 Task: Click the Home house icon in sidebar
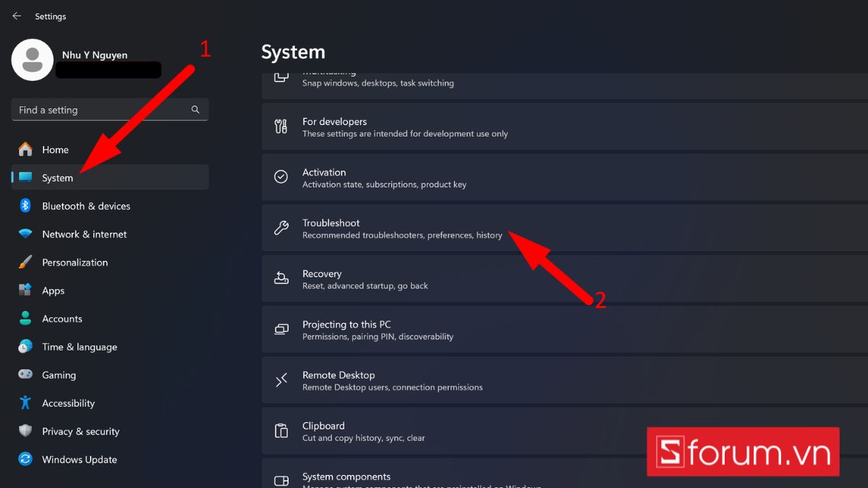25,150
